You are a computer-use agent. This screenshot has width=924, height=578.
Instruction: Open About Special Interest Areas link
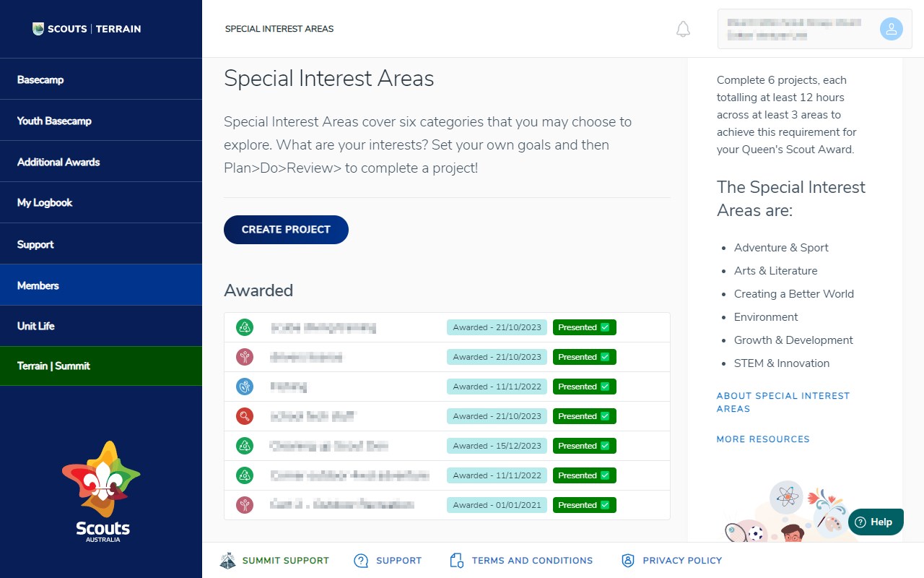point(783,402)
